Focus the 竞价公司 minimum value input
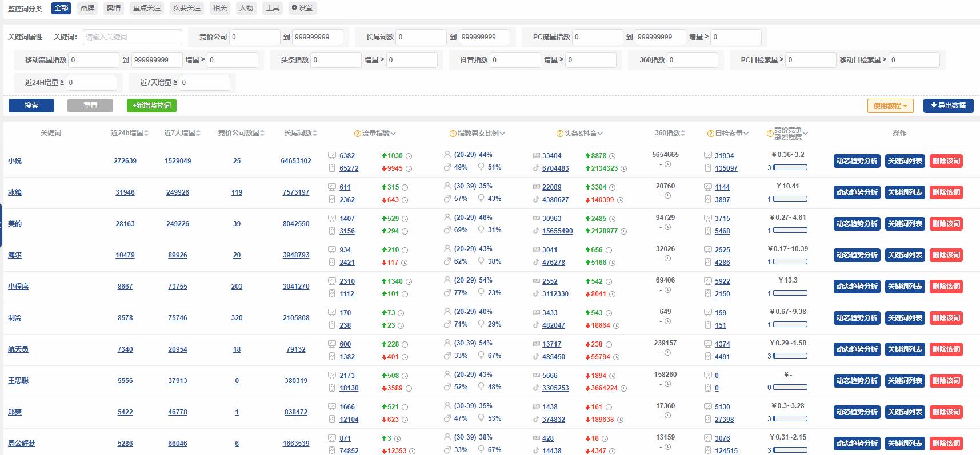 tap(255, 37)
